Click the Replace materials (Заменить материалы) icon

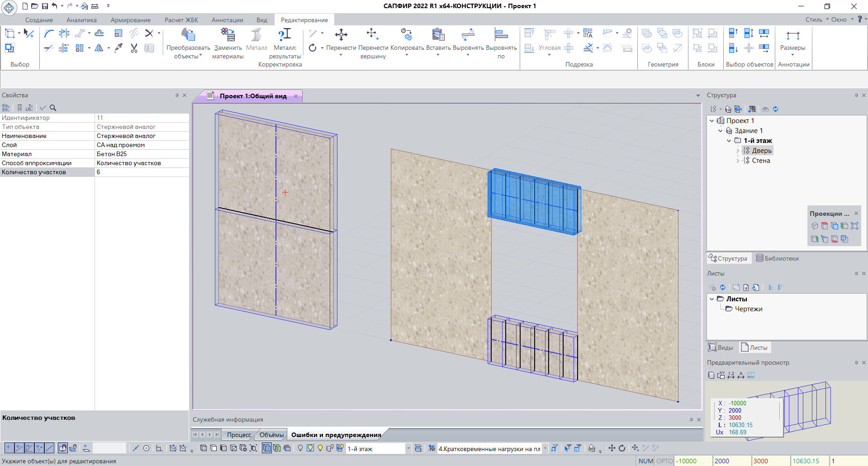[x=228, y=35]
